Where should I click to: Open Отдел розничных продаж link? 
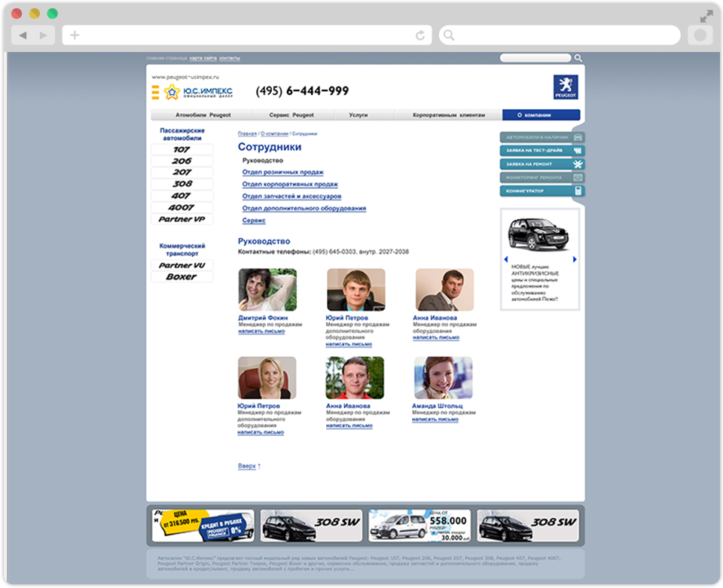coord(282,172)
